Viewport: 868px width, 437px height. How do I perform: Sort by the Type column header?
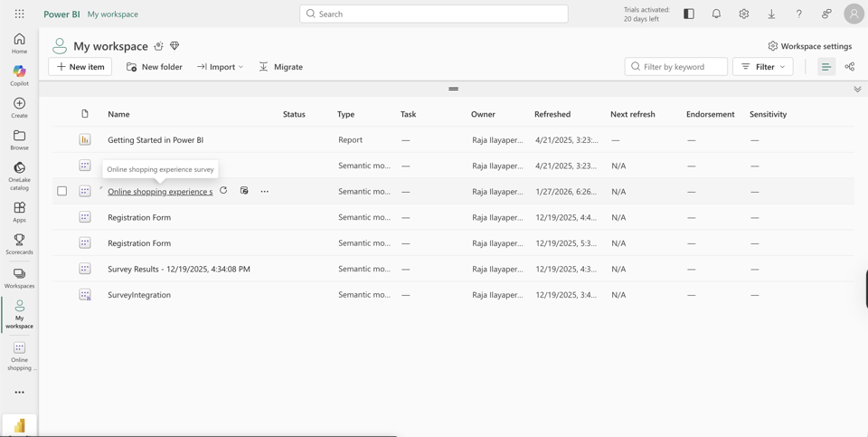(x=345, y=114)
